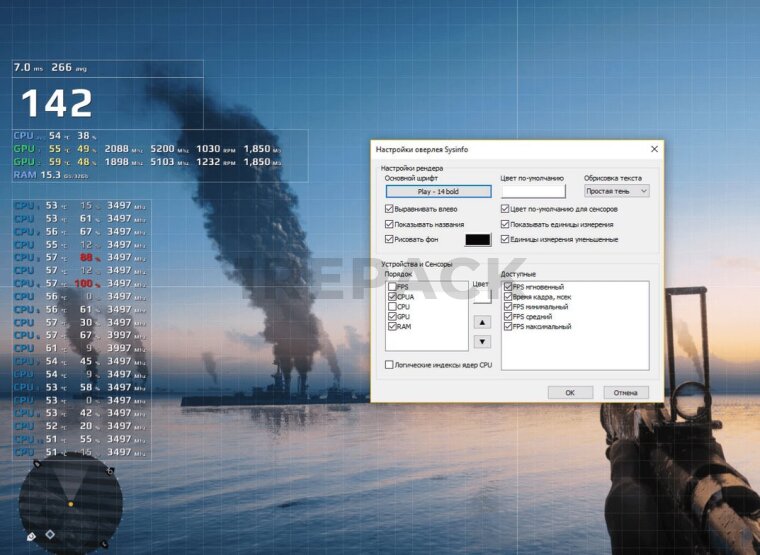
Task: Uncheck Цвет по-умолчанию для сенсоров
Action: point(506,209)
